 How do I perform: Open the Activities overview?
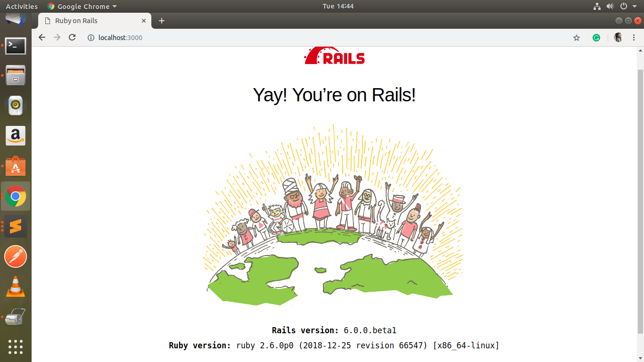click(22, 6)
